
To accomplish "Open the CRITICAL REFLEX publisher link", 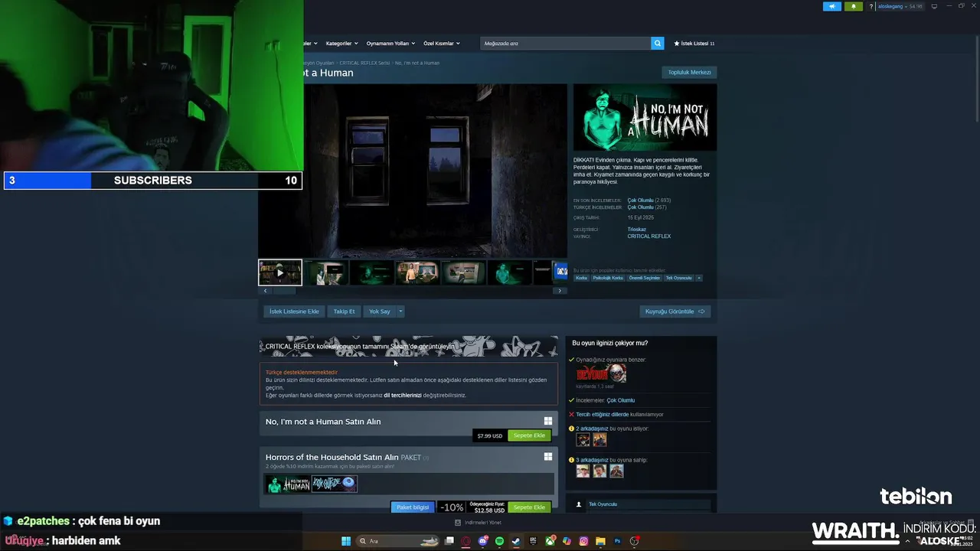I will (649, 236).
